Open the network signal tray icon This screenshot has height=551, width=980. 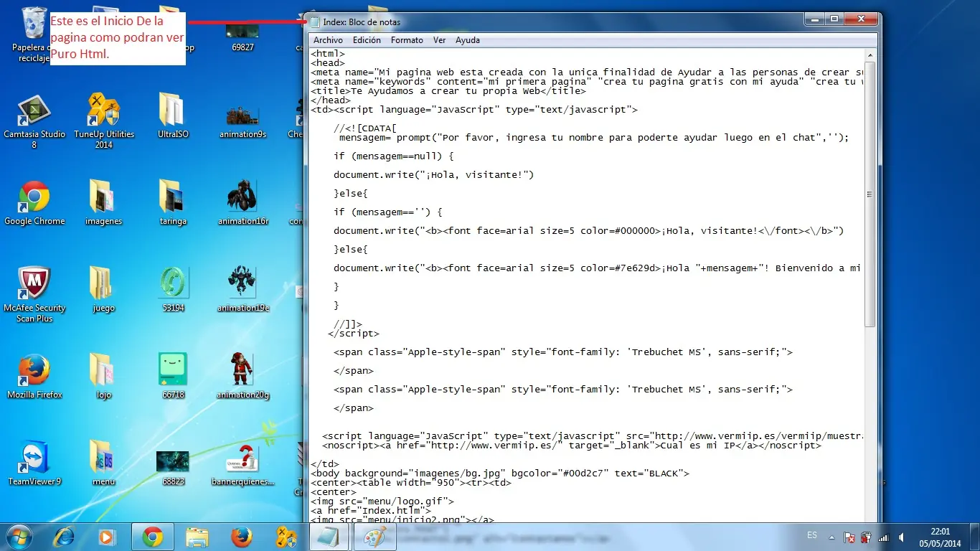pos(883,537)
